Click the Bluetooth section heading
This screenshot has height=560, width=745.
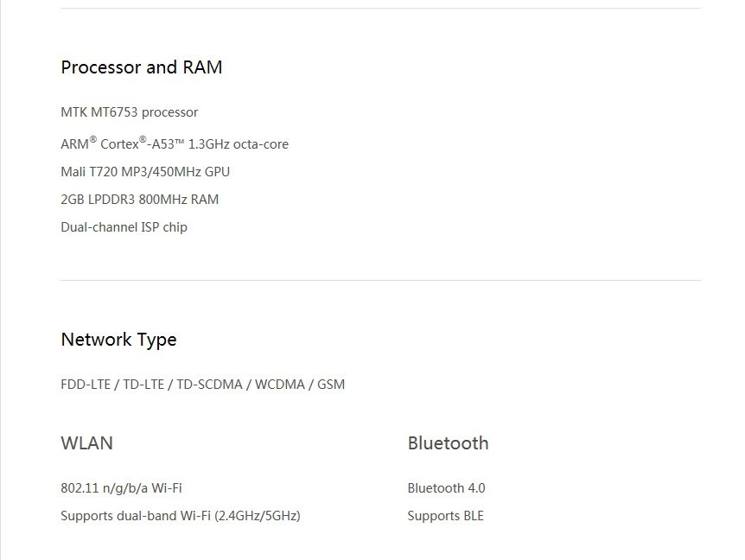tap(448, 443)
